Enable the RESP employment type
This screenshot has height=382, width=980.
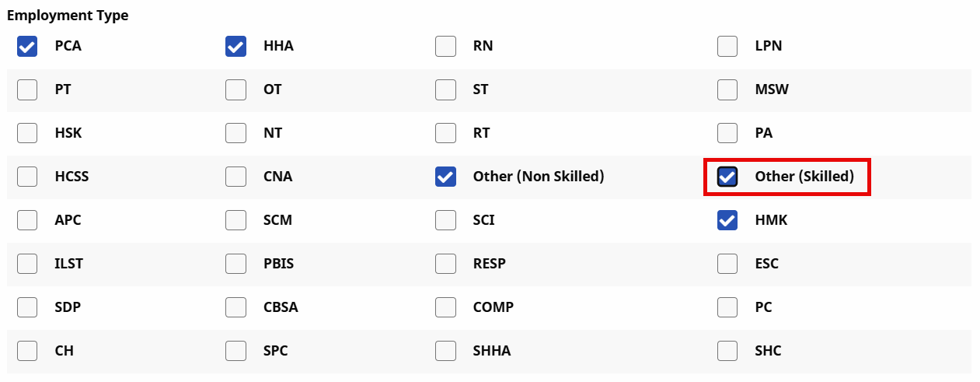point(445,265)
